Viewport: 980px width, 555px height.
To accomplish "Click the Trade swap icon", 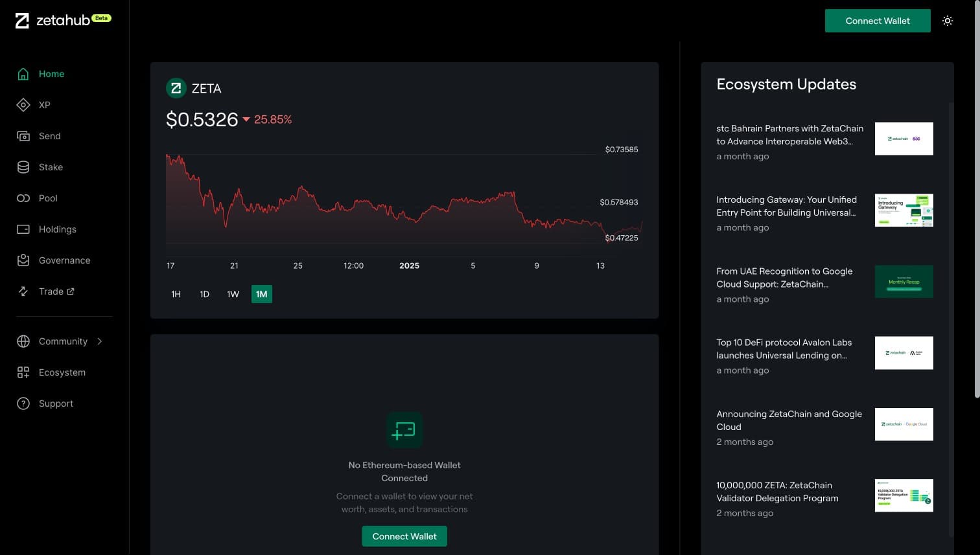I will (23, 291).
